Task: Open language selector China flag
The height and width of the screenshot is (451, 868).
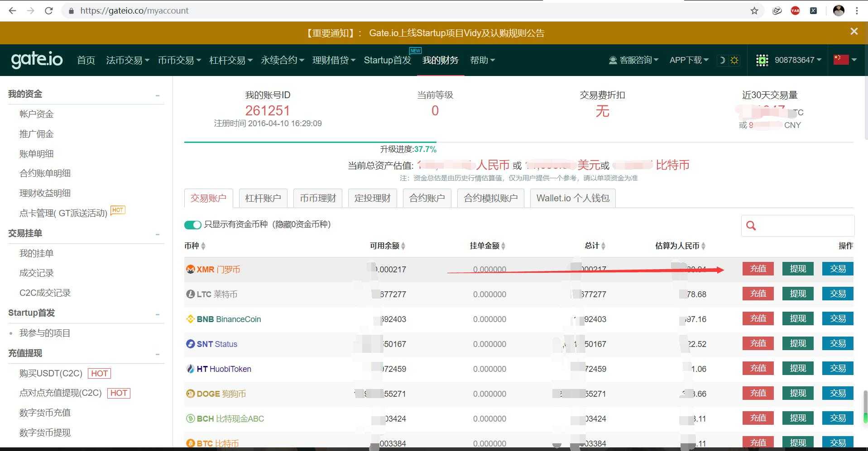Action: [x=841, y=60]
